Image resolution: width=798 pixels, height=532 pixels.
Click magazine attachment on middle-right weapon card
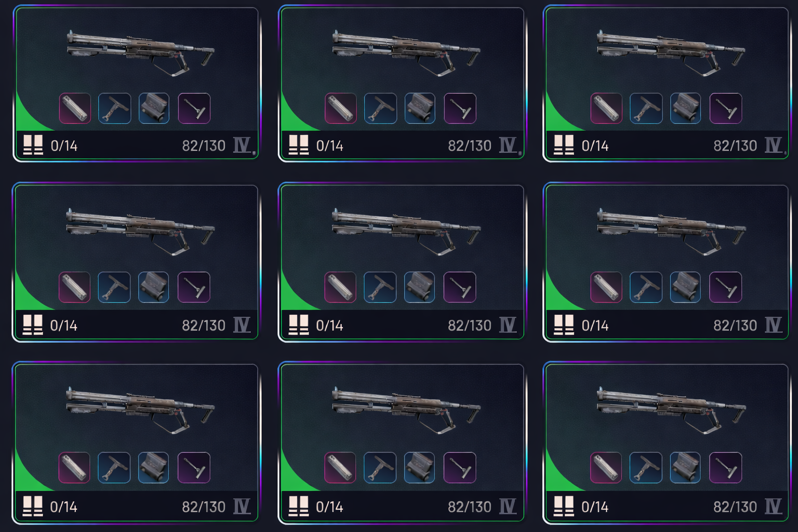point(685,287)
